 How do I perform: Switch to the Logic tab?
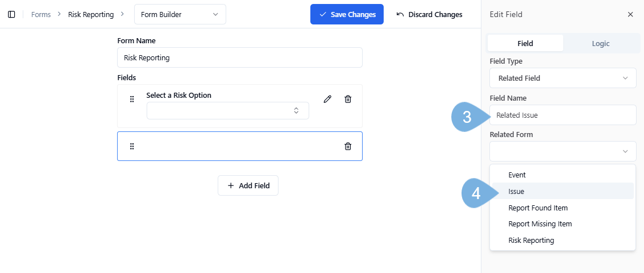[600, 43]
